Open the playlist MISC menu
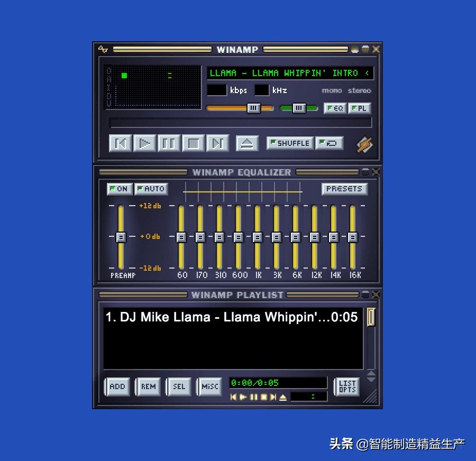 pos(210,386)
